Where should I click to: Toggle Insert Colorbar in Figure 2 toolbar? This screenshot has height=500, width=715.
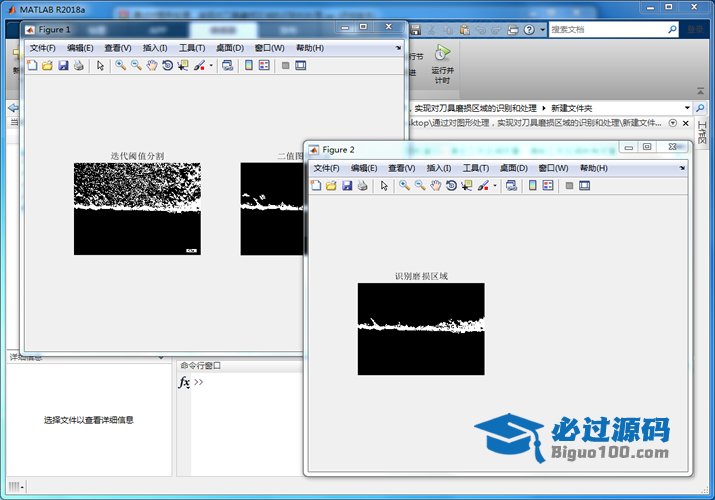(x=532, y=186)
